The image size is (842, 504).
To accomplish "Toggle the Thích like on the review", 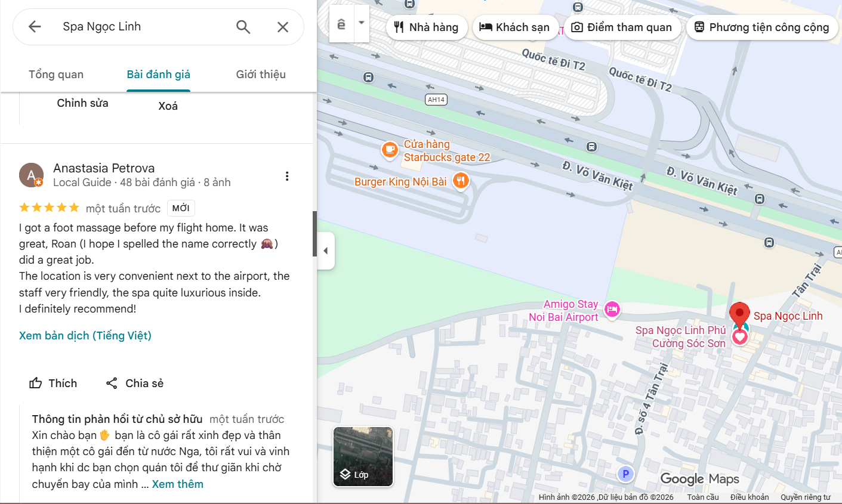I will click(x=53, y=383).
